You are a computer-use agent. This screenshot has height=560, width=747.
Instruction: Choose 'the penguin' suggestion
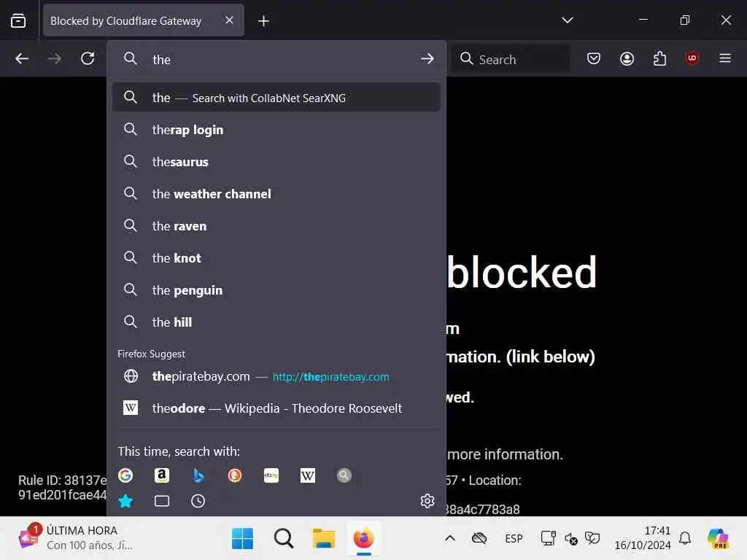[276, 290]
